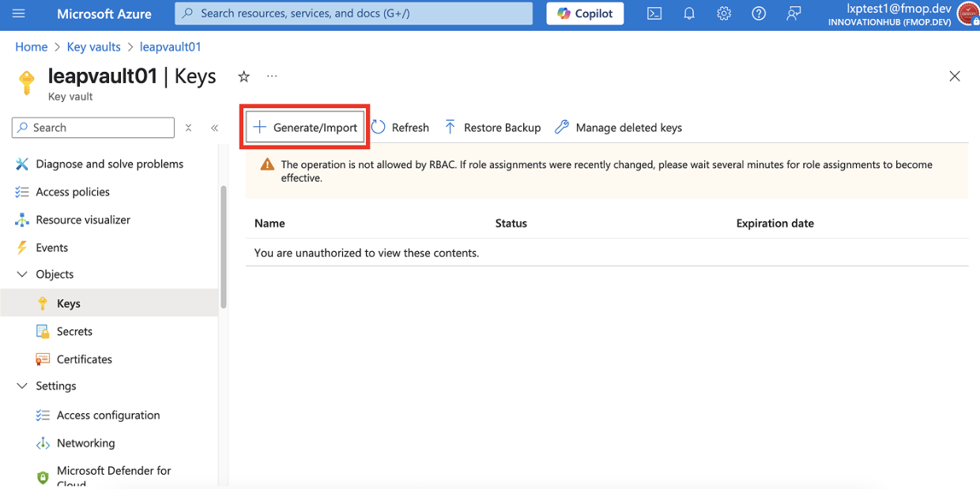980x496 pixels.
Task: Click Restore Backup
Action: [x=492, y=127]
